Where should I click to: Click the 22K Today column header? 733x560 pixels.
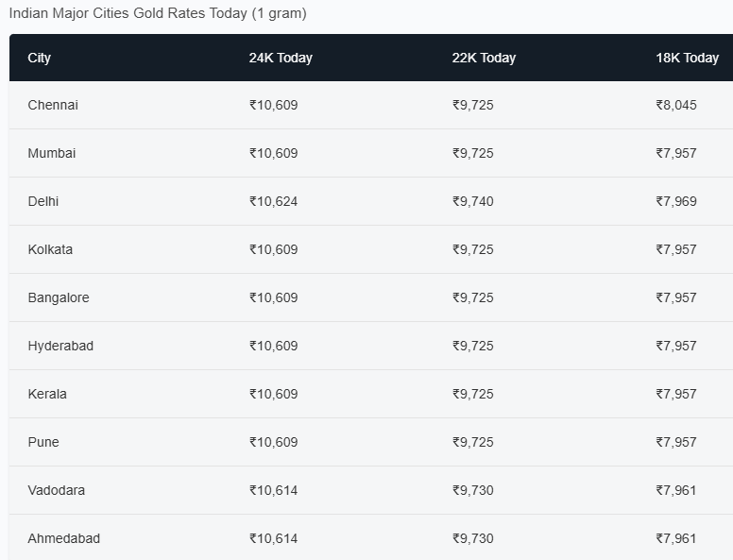click(x=484, y=58)
